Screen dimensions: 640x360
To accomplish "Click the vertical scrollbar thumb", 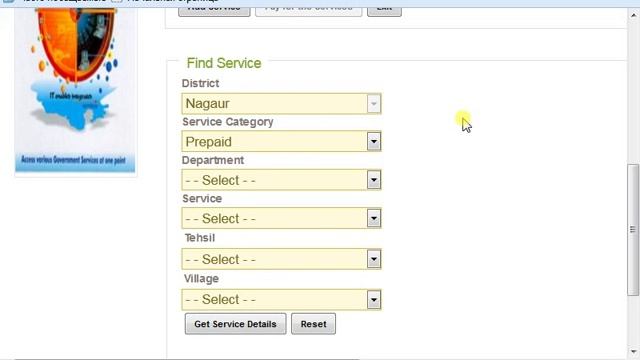I will click(633, 229).
